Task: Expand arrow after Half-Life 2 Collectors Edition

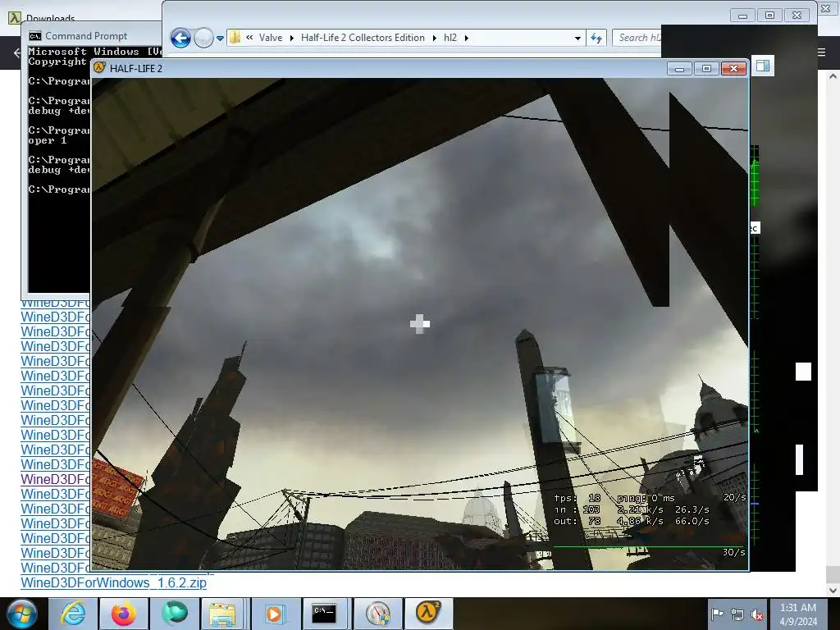Action: (434, 38)
